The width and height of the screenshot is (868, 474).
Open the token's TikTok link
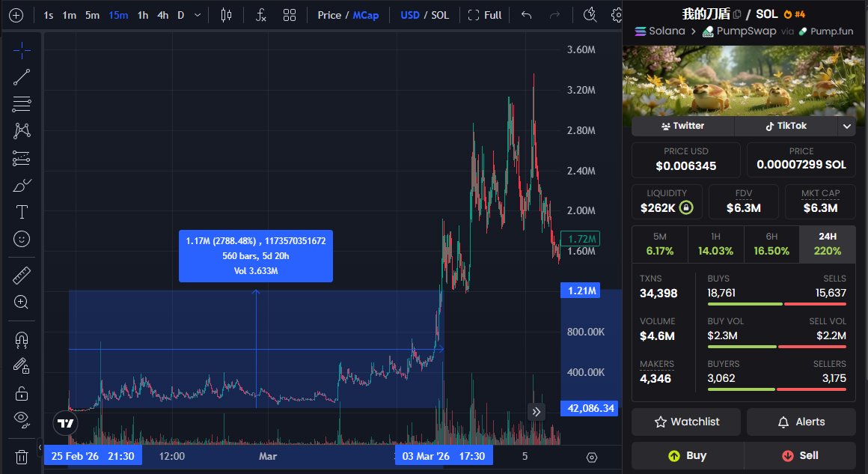tap(786, 127)
